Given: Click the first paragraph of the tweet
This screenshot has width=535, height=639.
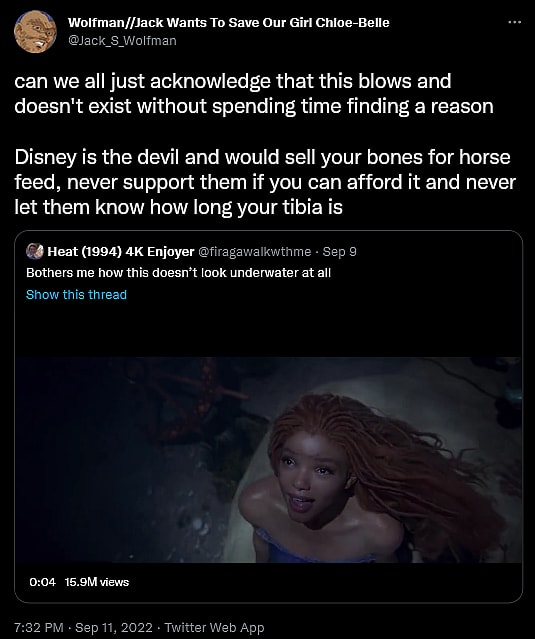Looking at the screenshot, I should pos(253,93).
